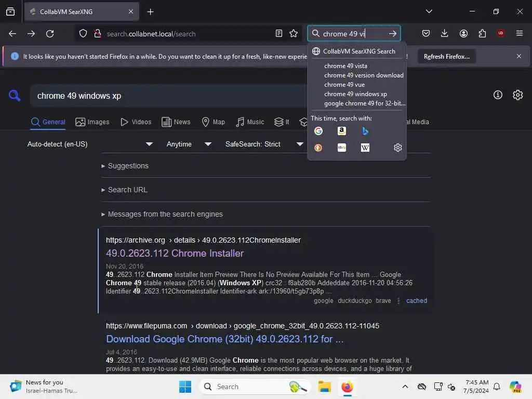The image size is (532, 399).
Task: Open Download Google Chrome (32bit) result
Action: 224,339
